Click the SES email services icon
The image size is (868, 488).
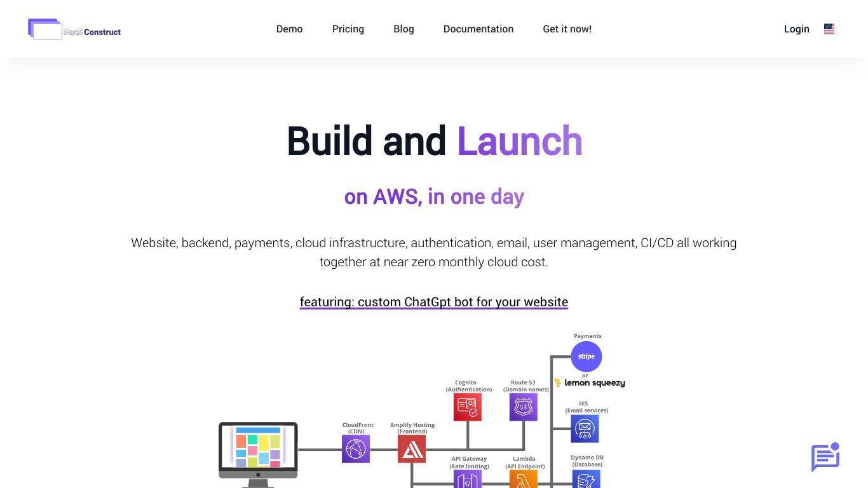pyautogui.click(x=585, y=429)
